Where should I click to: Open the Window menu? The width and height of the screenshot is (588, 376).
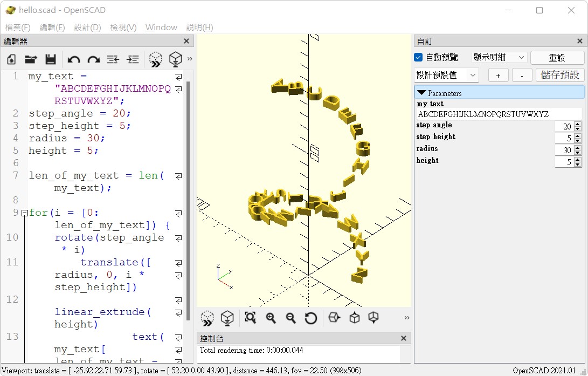tap(161, 28)
